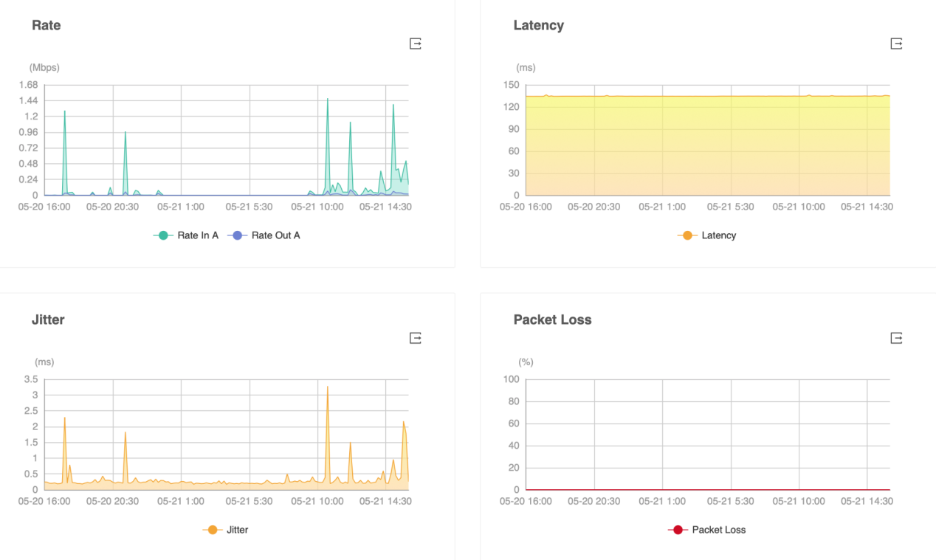Click the 150 ms label on the Latency axis

512,85
